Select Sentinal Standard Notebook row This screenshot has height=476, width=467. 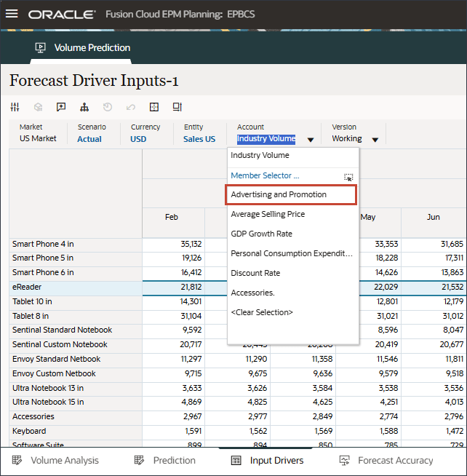coord(76,330)
